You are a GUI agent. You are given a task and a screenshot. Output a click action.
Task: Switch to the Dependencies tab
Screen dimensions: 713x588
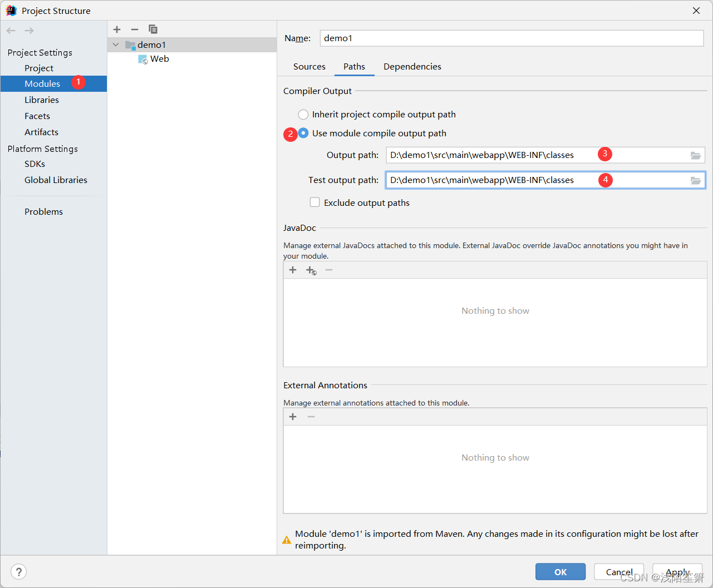(x=412, y=66)
